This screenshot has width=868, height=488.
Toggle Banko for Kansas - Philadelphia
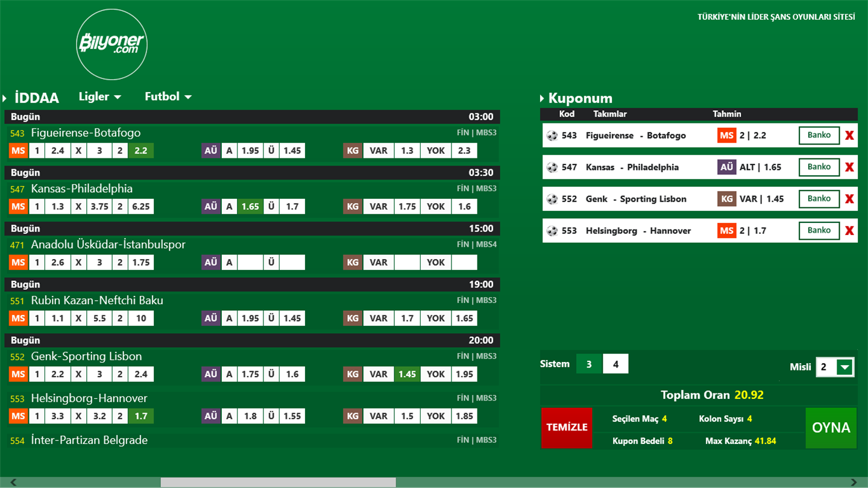(x=819, y=167)
